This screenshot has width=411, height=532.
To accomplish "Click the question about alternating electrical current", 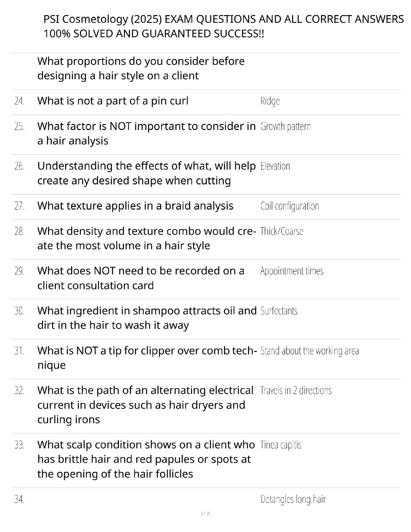I will point(145,405).
